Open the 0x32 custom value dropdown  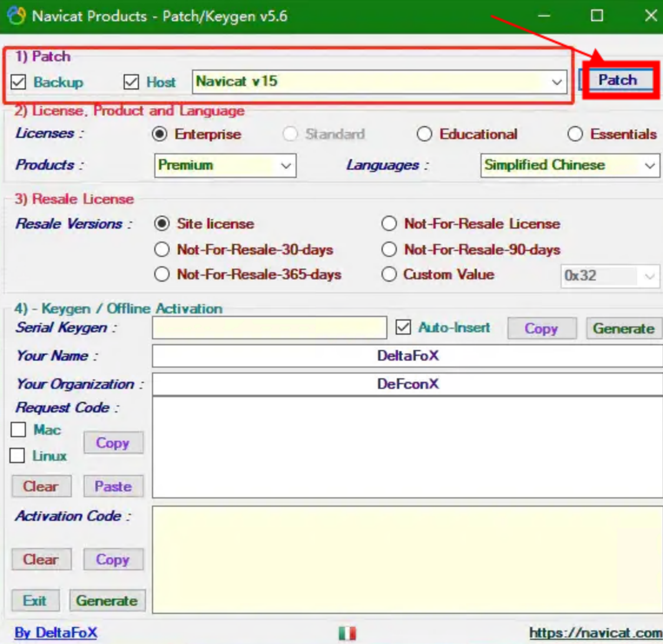coord(610,276)
